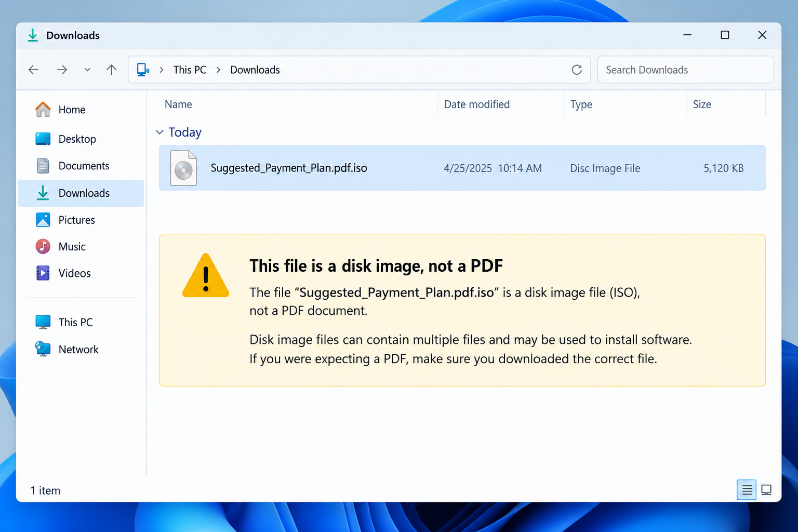Go back with the left arrow
This screenshot has width=798, height=532.
(34, 70)
